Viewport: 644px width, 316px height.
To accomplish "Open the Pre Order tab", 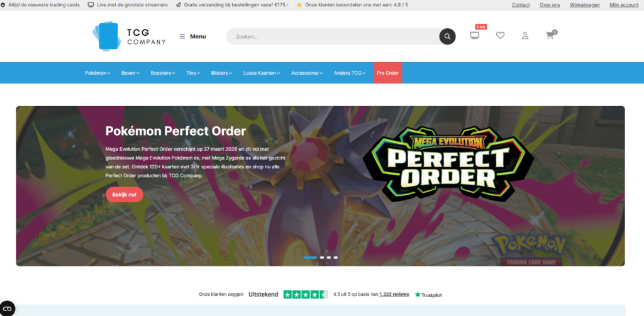I will 387,73.
